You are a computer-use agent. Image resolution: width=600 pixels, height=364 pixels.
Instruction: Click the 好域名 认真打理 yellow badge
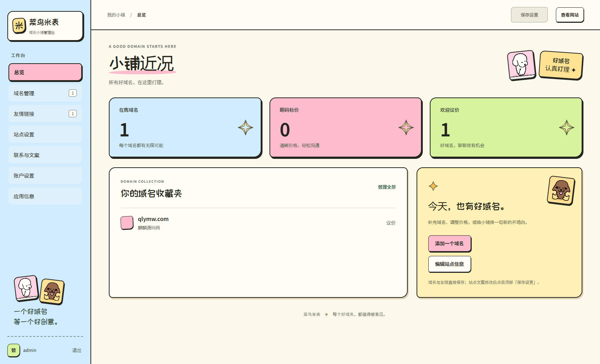click(561, 65)
